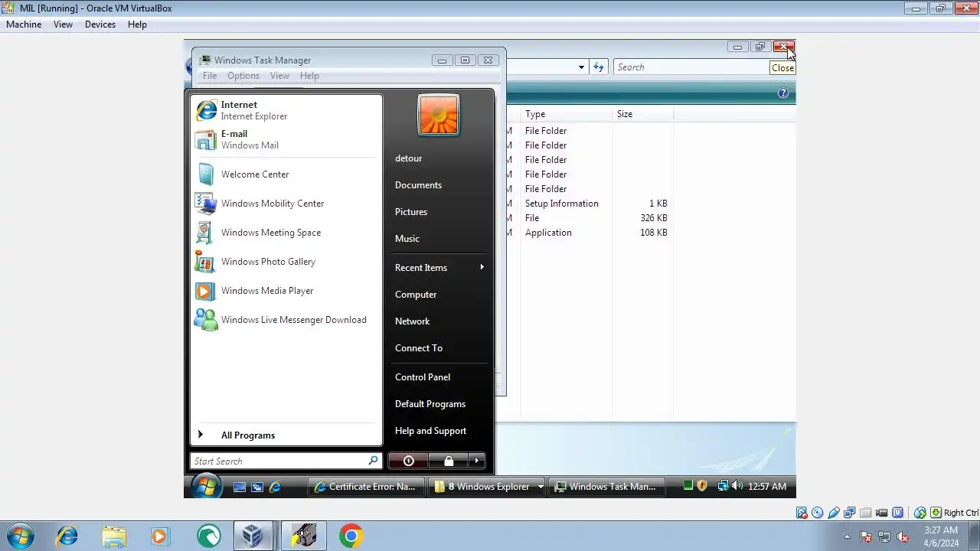The image size is (980, 551).
Task: Click the Vista Start orb
Action: (205, 487)
